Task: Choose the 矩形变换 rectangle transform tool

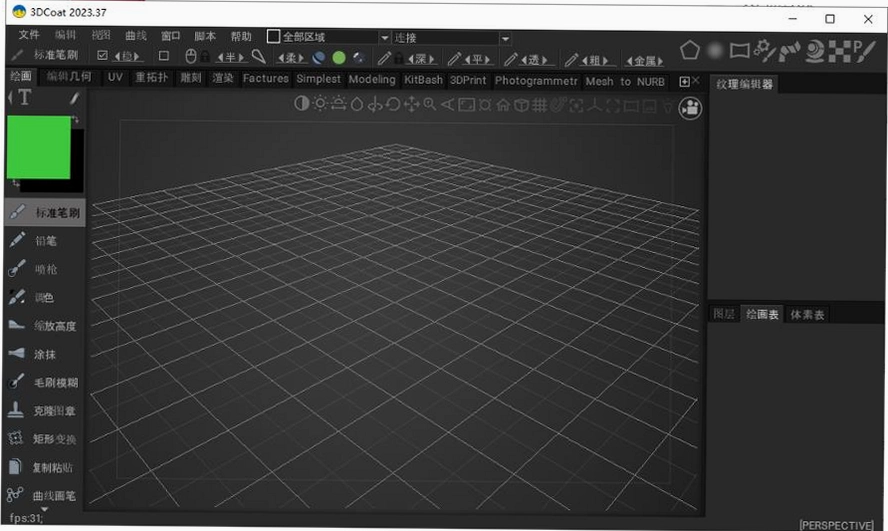Action: (44, 439)
